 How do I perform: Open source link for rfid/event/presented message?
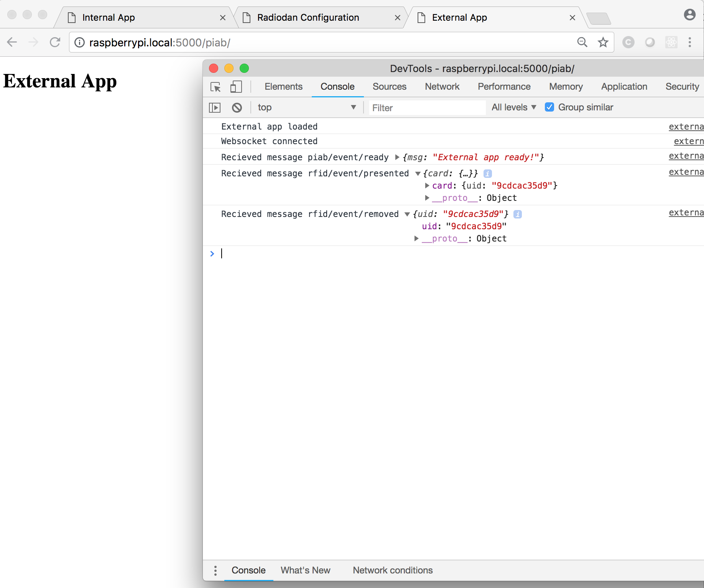pos(686,172)
